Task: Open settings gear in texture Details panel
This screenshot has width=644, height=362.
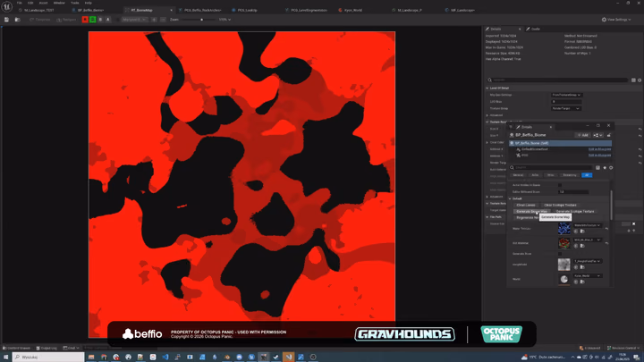Action: tap(640, 80)
